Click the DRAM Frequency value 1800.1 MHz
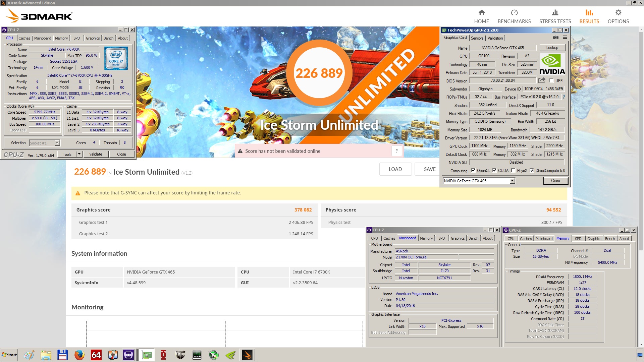The image size is (644, 362). [x=582, y=277]
